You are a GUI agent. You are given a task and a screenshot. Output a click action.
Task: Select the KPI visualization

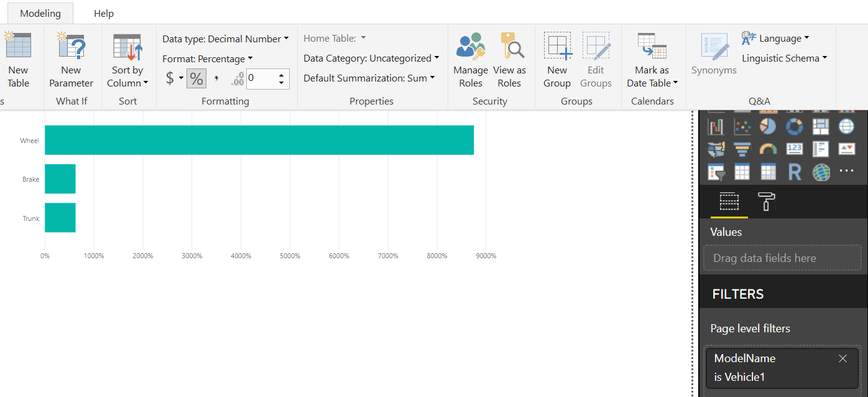click(846, 149)
